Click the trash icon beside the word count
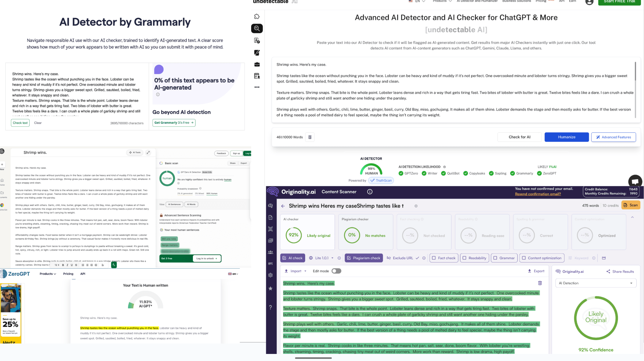 [x=310, y=137]
